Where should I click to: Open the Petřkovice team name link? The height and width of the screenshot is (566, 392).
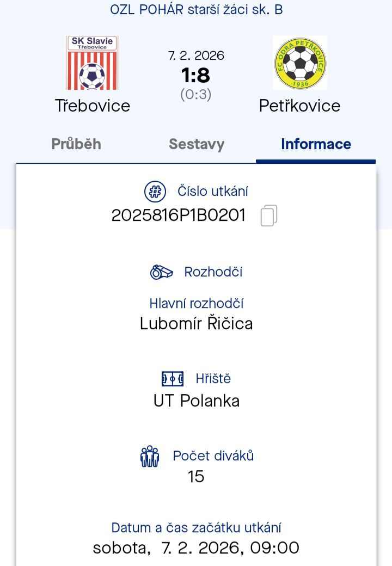click(x=300, y=105)
